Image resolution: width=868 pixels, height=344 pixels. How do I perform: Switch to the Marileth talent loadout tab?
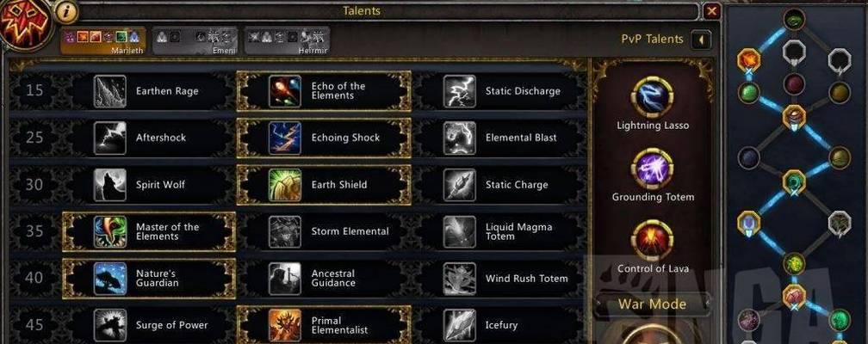(103, 41)
